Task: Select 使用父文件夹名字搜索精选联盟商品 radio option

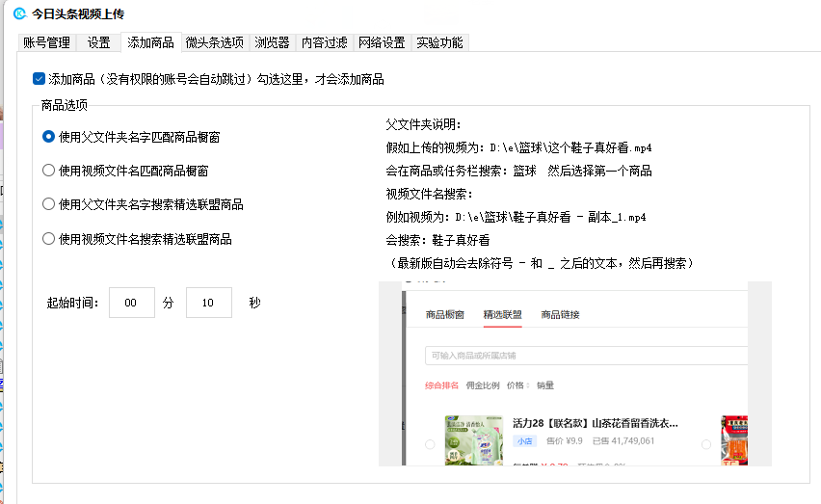Action: (x=49, y=204)
